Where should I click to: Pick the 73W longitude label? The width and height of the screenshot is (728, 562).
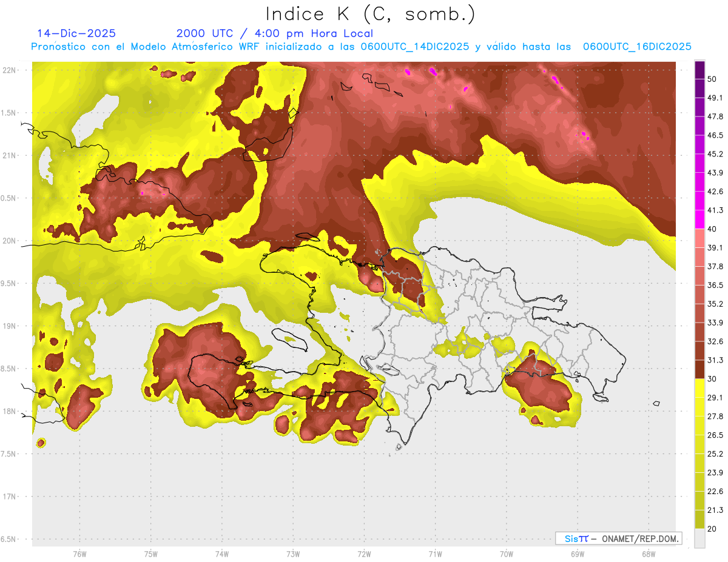(293, 554)
